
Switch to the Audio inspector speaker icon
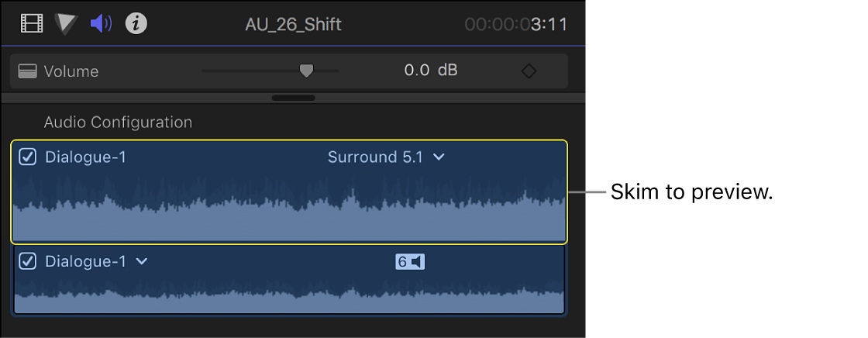[102, 24]
